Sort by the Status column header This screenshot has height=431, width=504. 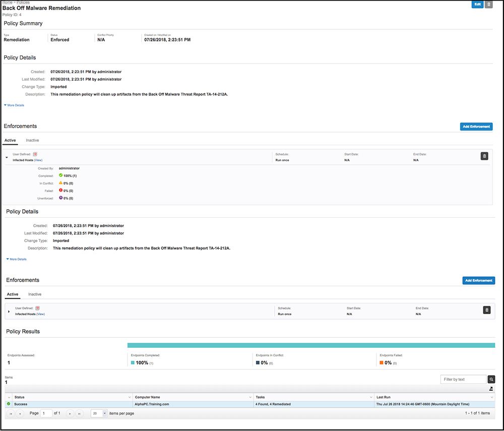[19, 398]
